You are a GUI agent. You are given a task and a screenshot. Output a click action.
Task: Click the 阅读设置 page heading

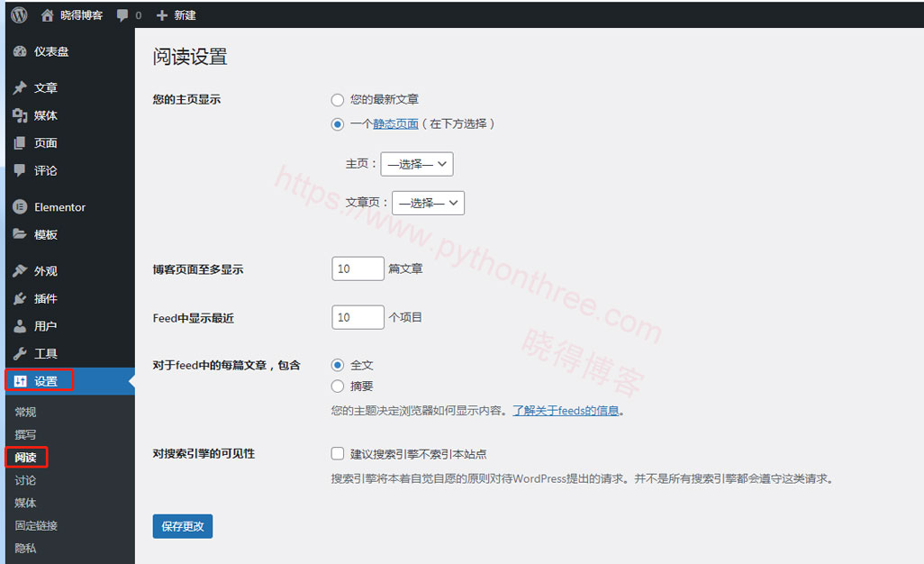[190, 57]
